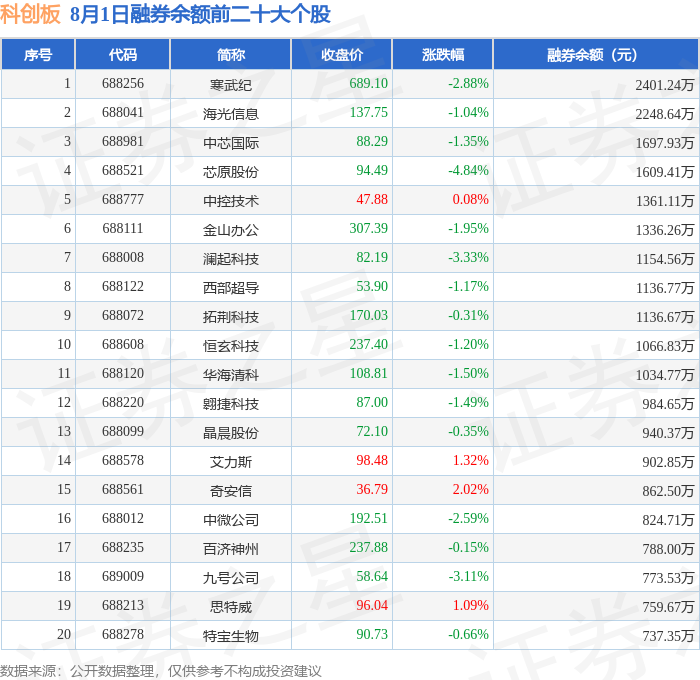Click the closing price 307.39
Viewport: 700px width, 680px height.
pyautogui.click(x=368, y=229)
